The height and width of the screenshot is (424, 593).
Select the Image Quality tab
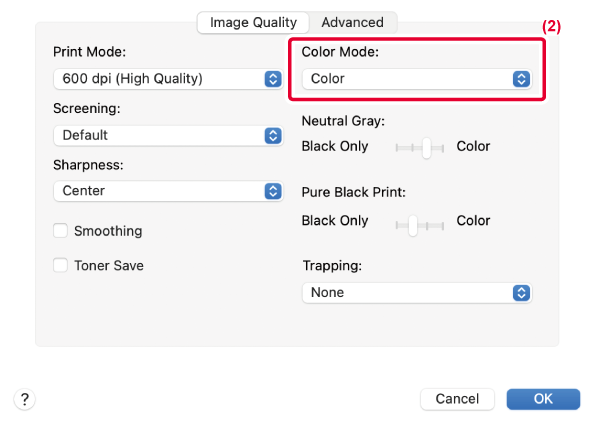coord(253,22)
